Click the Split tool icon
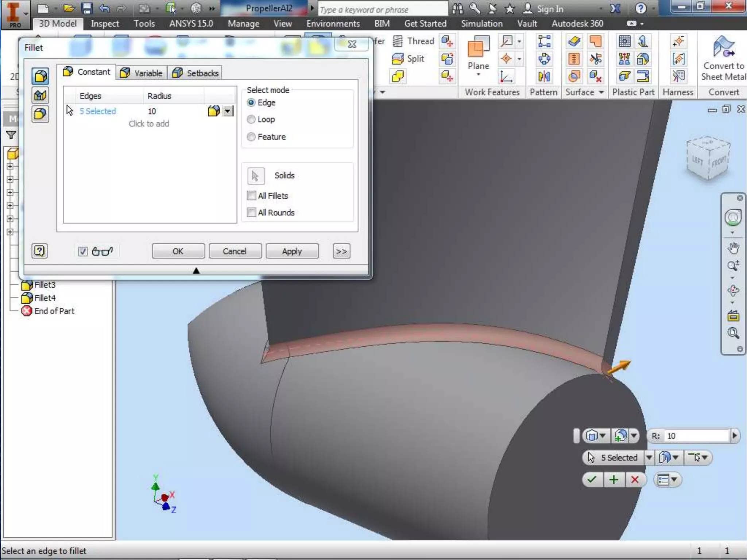747x560 pixels. (x=398, y=59)
